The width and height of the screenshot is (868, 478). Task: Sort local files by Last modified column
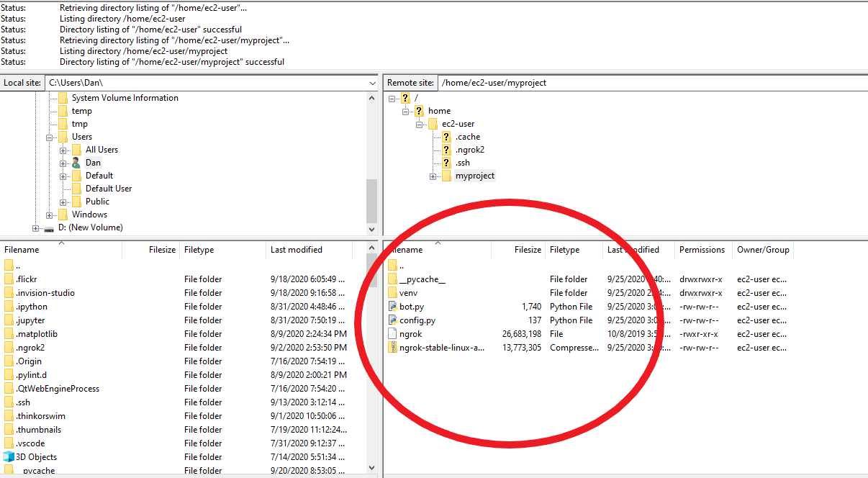(x=297, y=250)
